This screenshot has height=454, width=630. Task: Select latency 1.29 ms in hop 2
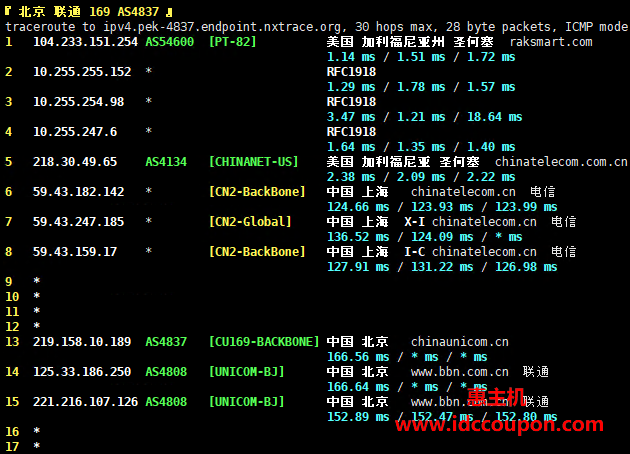point(351,87)
